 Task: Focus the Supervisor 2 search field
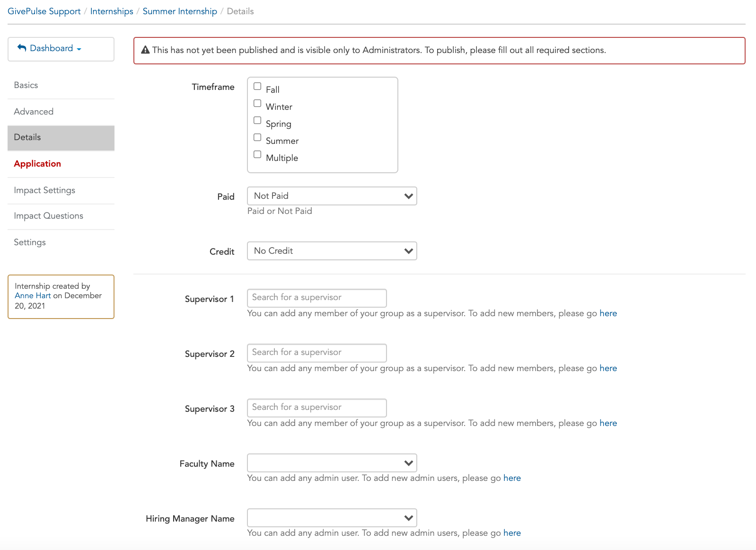pos(317,353)
